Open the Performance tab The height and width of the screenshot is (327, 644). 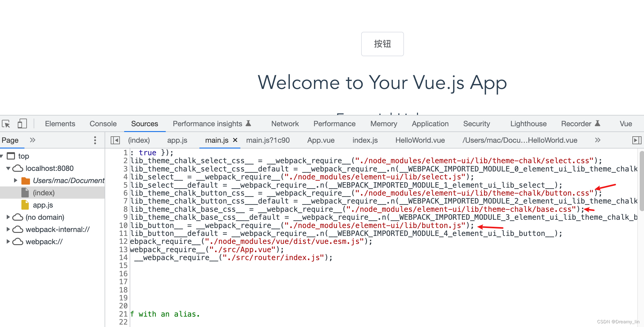coord(335,124)
